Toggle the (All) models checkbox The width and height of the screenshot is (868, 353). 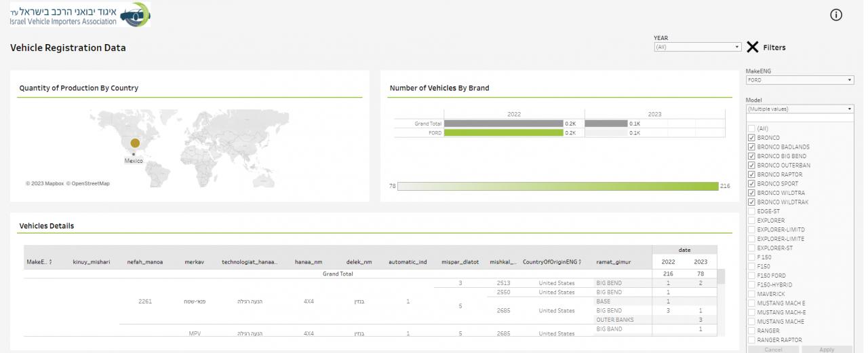pyautogui.click(x=751, y=128)
